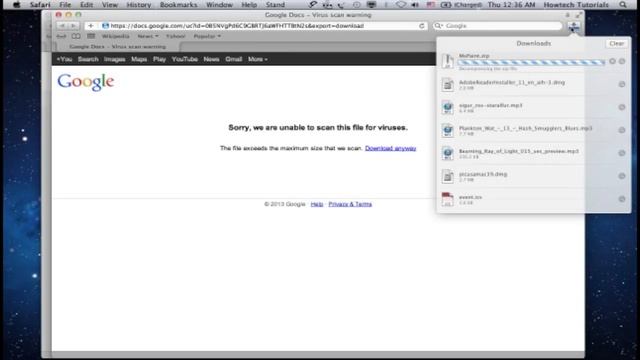Click the volume icon in menu bar
640x360 pixels.
click(x=415, y=5)
